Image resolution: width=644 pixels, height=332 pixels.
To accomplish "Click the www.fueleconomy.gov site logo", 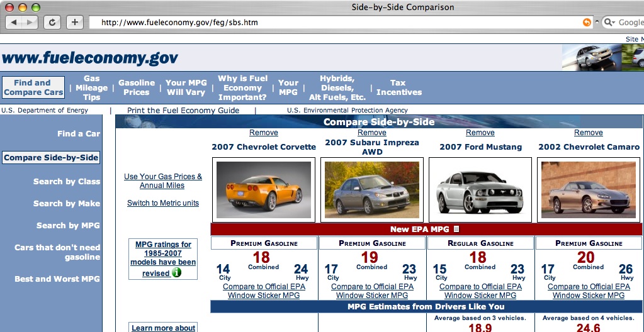I will click(90, 58).
